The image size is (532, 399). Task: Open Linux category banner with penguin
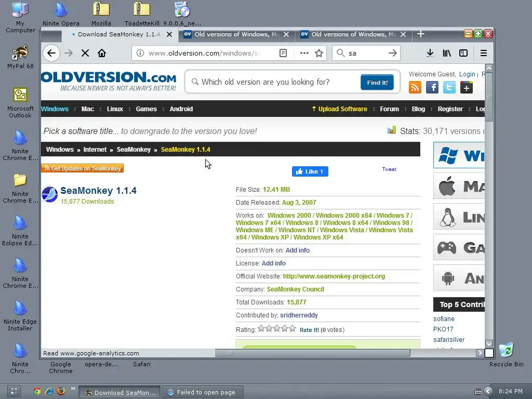coord(459,217)
